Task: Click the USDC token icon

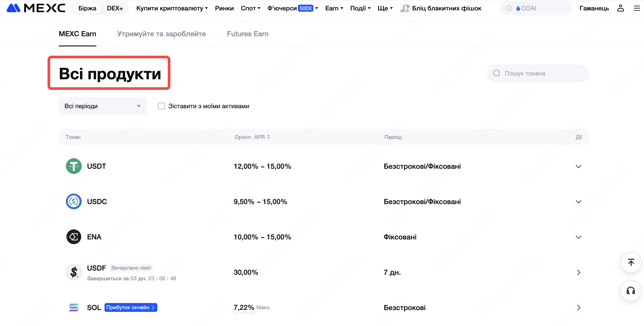Action: 74,201
